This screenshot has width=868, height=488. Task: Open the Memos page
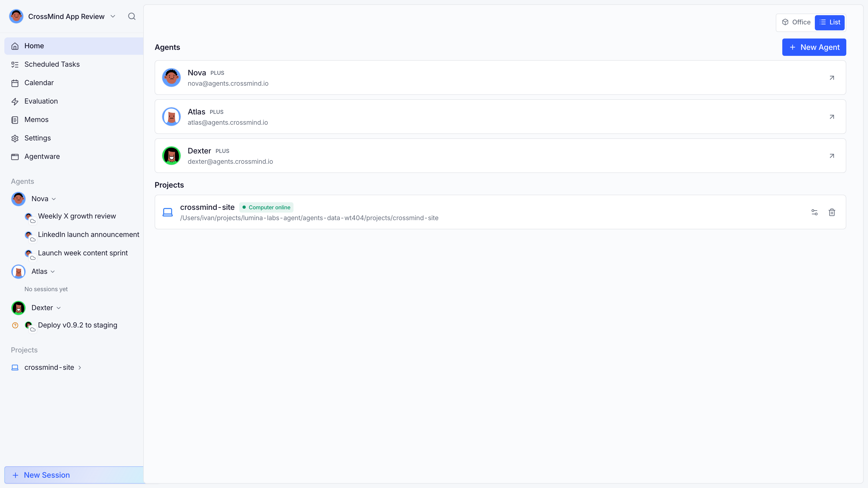tap(74, 120)
